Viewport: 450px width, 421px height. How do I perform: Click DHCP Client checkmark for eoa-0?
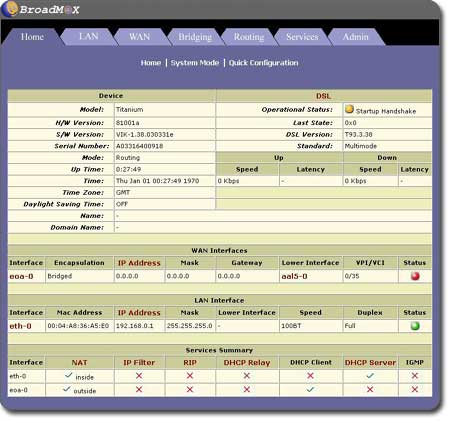tap(310, 389)
